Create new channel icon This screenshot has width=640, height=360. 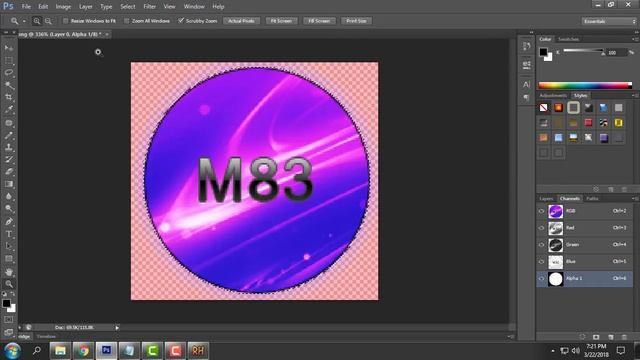click(611, 337)
